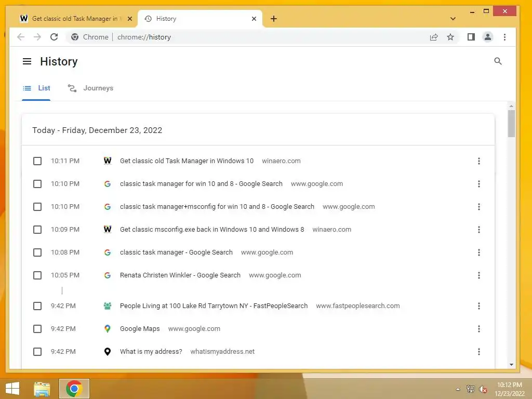Open the profile avatar icon
Viewport: 532px width, 399px height.
[x=487, y=37]
